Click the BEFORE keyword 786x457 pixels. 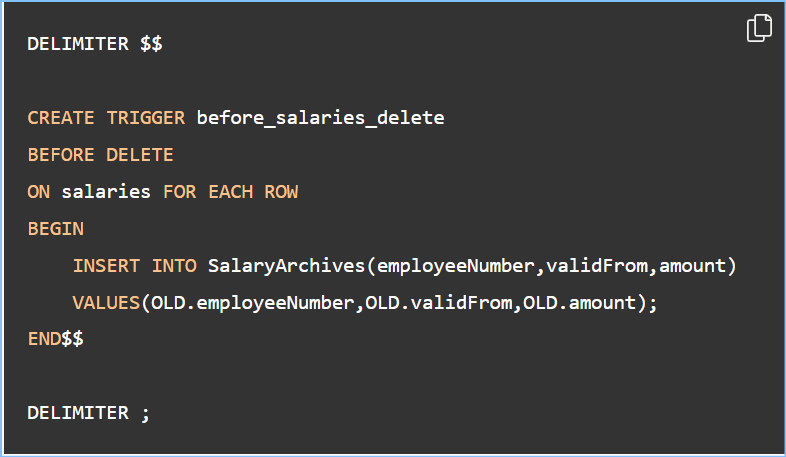coord(61,155)
